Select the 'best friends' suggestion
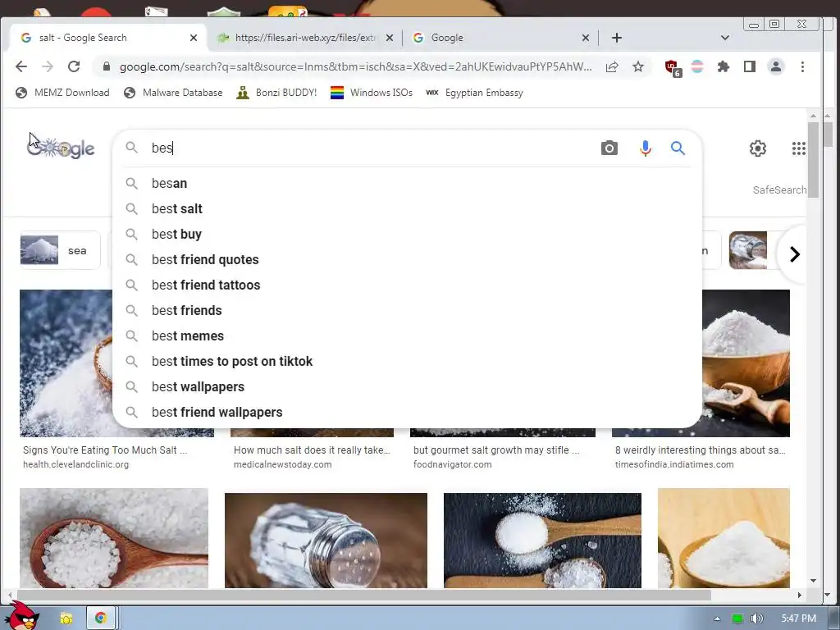 (407, 311)
